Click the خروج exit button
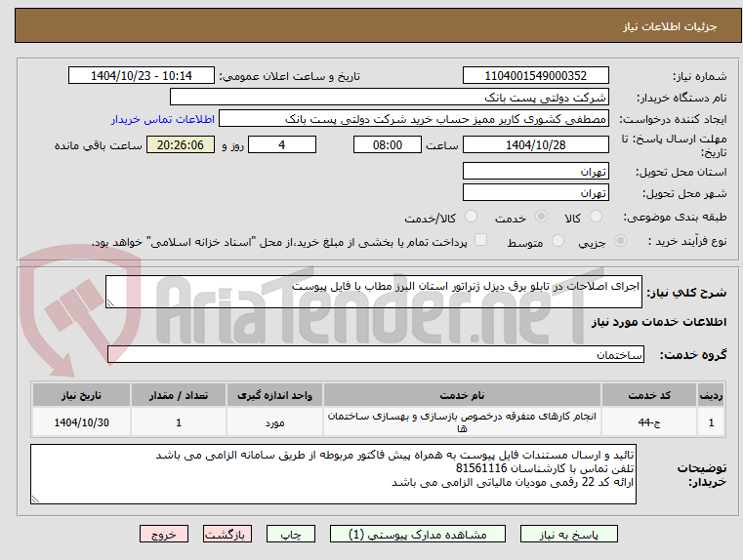This screenshot has width=743, height=560. [163, 534]
